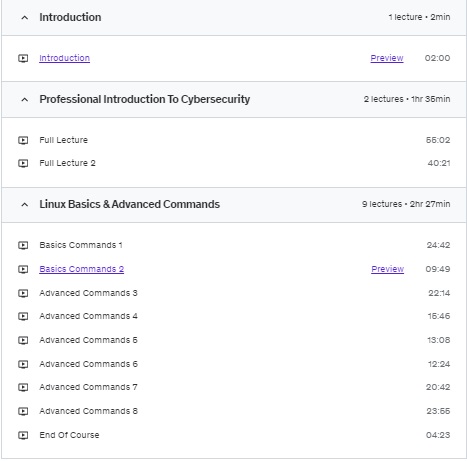This screenshot has height=461, width=467.
Task: Click the video icon next to Full Lecture 2
Action: tap(23, 163)
